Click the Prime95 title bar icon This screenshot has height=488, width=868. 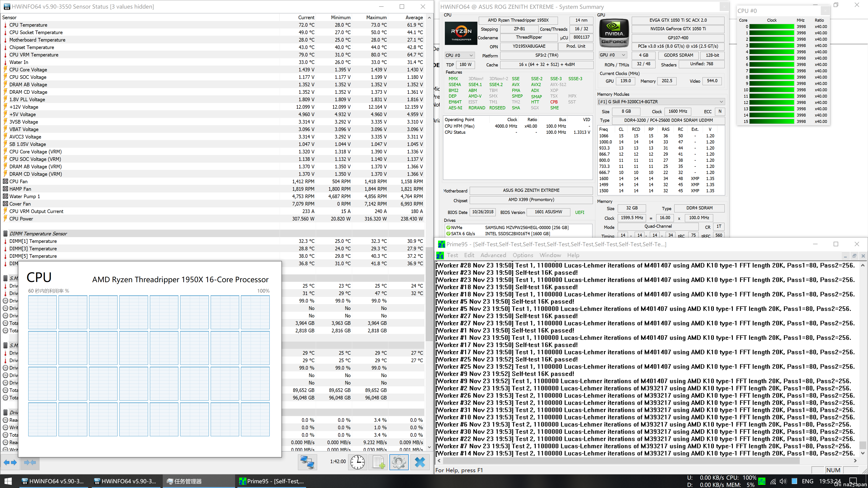[x=441, y=244]
